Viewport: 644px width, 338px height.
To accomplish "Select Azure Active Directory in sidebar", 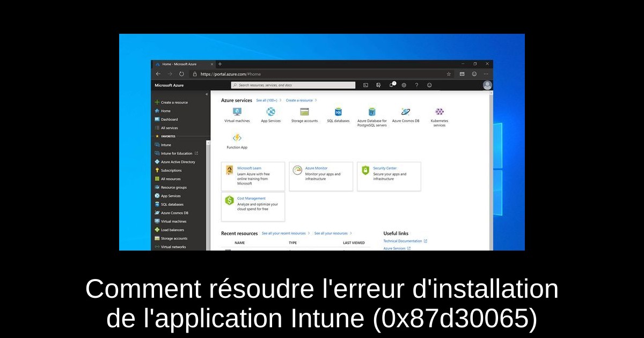I will (x=178, y=162).
